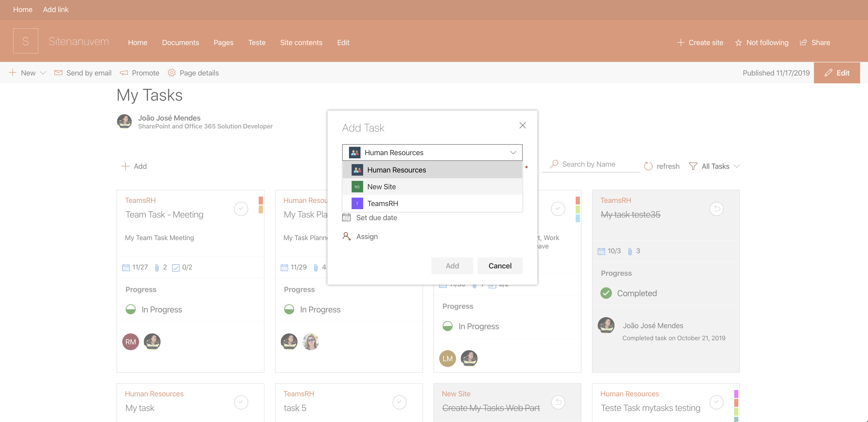Click Published 11/17/2019 text
Image resolution: width=868 pixels, height=422 pixels.
tap(776, 73)
